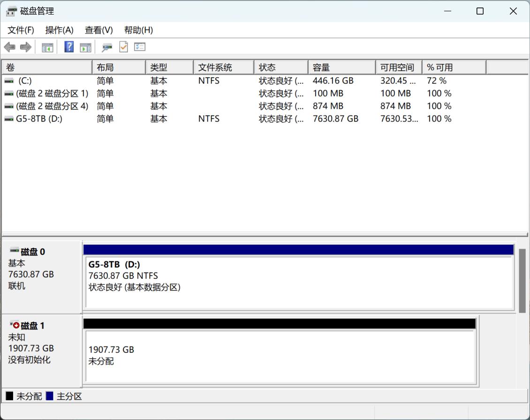Click the G5-8TB (D:) partition block
The width and height of the screenshot is (530, 420).
298,282
